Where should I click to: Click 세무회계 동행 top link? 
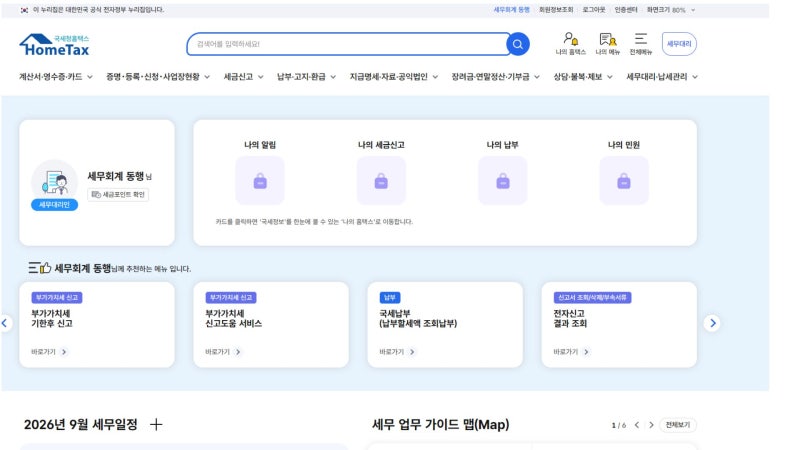click(x=511, y=10)
